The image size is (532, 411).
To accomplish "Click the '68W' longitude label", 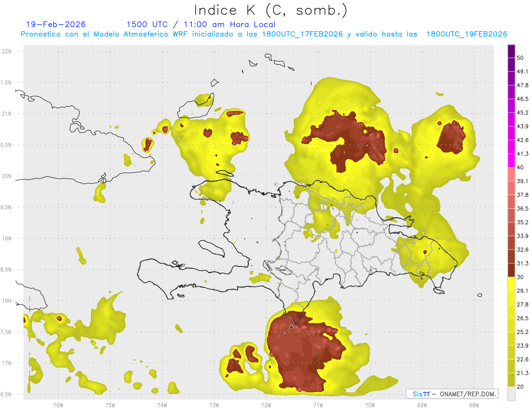I will pos(474,405).
